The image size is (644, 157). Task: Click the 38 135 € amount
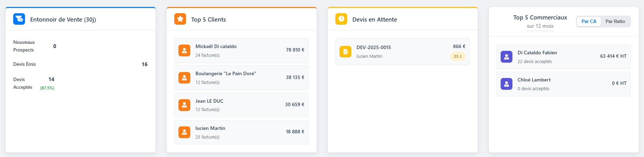(x=295, y=77)
